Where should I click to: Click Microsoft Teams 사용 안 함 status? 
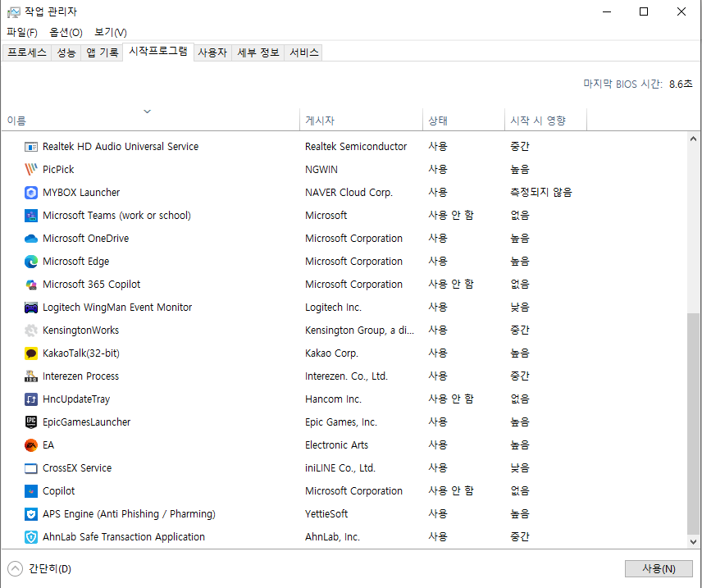click(x=451, y=216)
